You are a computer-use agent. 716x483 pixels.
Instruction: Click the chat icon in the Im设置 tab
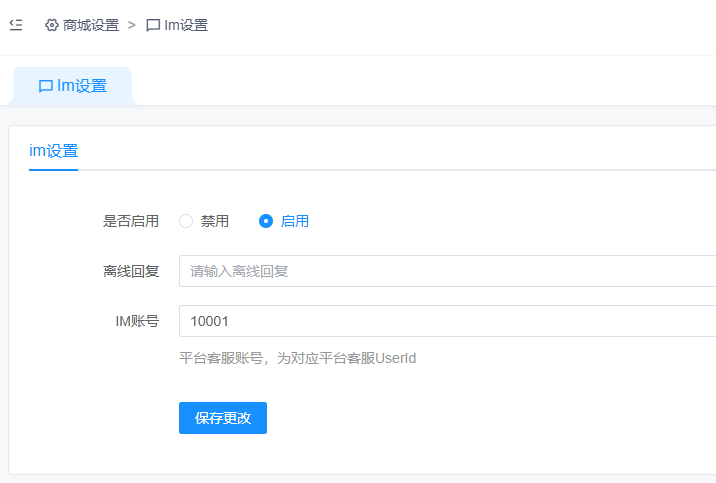tap(46, 86)
